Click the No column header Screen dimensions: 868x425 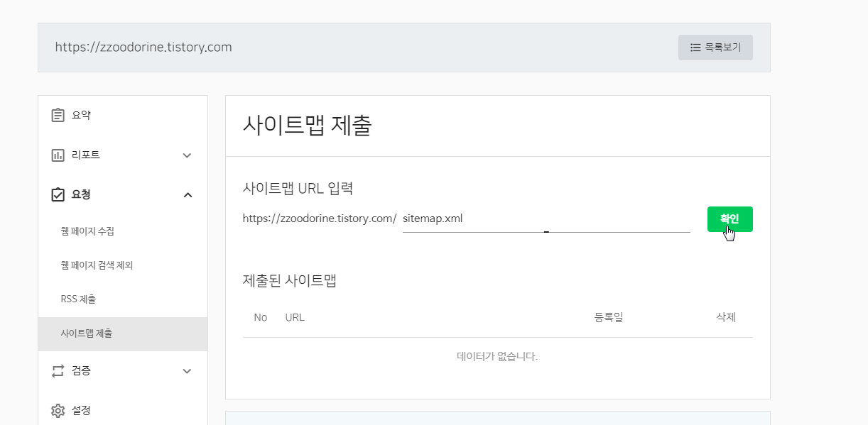coord(261,317)
